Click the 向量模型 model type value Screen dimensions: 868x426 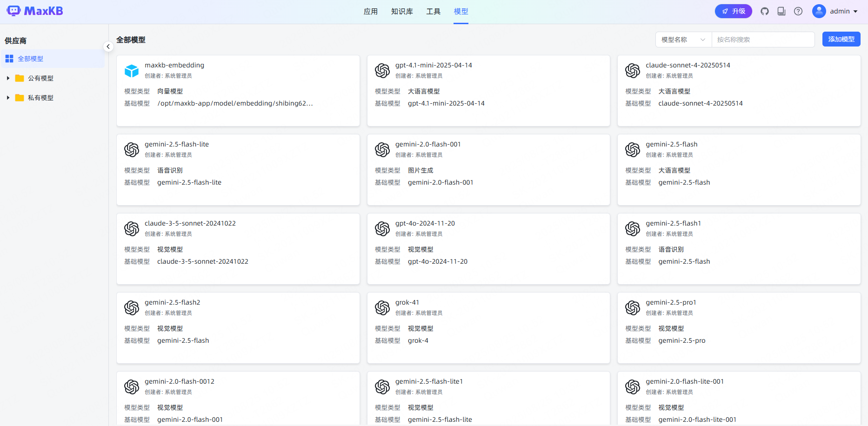[x=170, y=91]
